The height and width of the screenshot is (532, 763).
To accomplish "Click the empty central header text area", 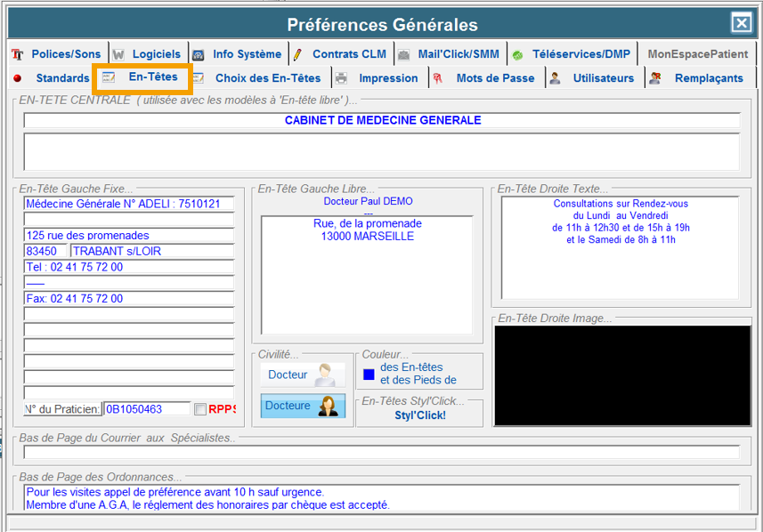I will (x=382, y=152).
